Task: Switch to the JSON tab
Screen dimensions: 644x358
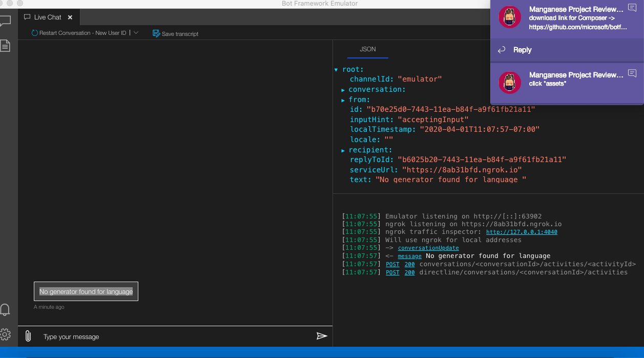Action: (x=368, y=49)
